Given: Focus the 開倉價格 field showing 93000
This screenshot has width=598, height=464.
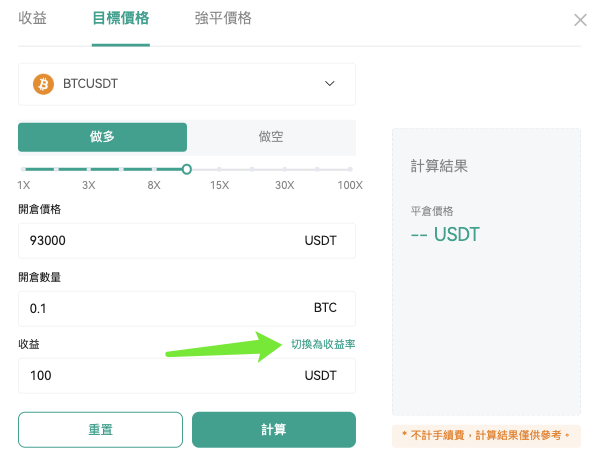Looking at the screenshot, I should 187,241.
